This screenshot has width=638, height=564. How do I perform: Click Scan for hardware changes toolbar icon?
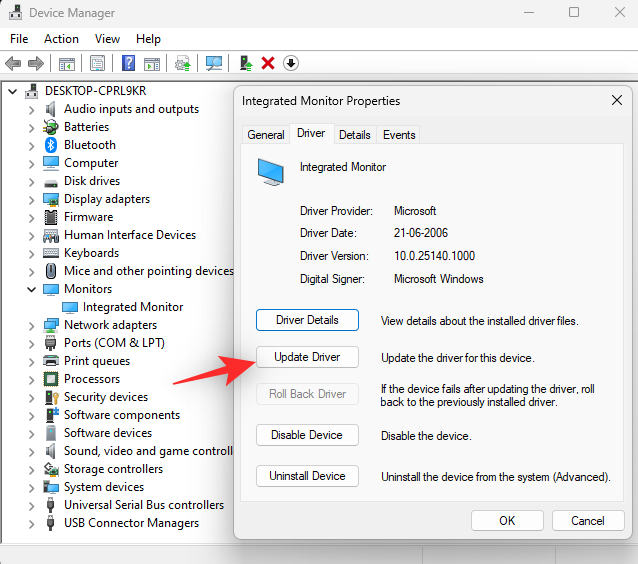pos(214,63)
